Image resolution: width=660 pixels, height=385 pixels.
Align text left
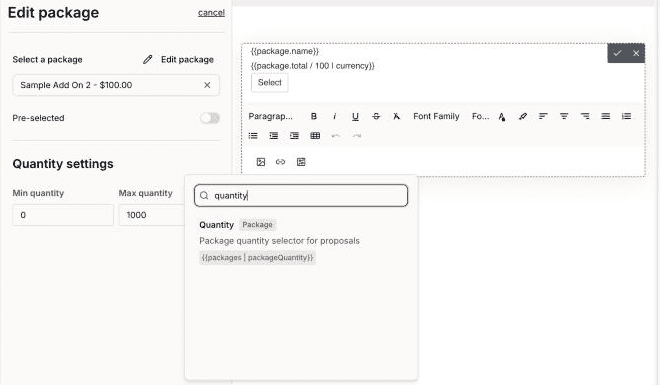pyautogui.click(x=543, y=116)
